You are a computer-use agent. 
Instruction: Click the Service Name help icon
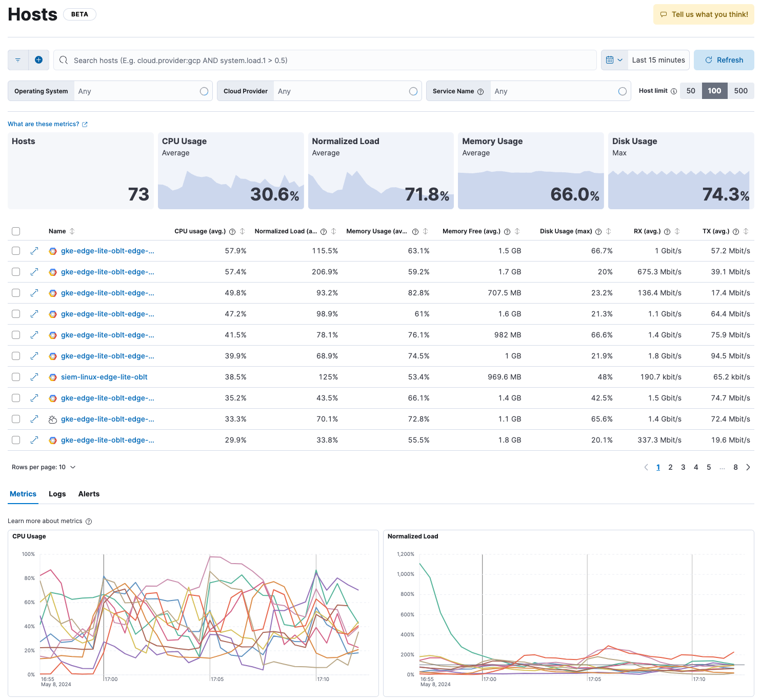[x=480, y=92]
